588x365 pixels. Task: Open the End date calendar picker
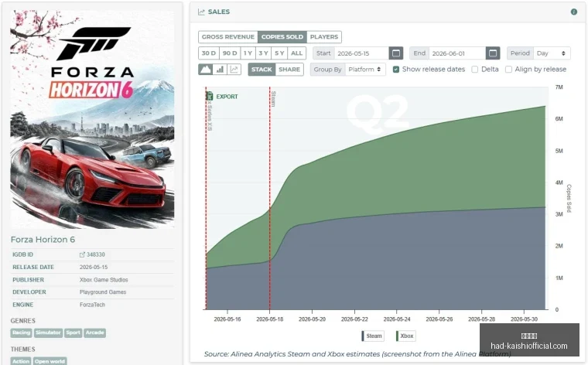[493, 53]
